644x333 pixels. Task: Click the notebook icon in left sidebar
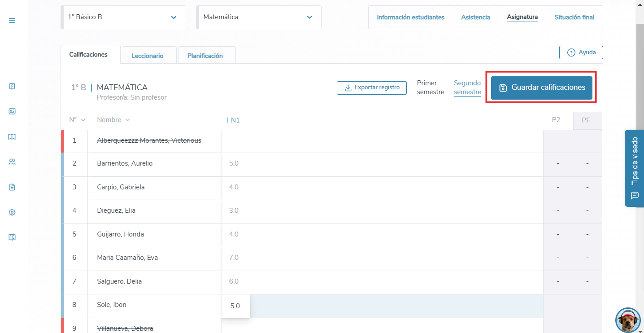(x=12, y=86)
